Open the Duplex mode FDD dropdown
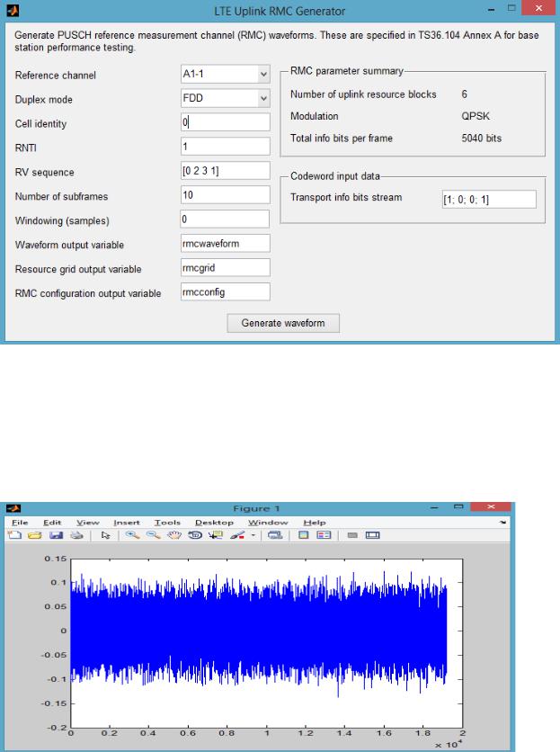Image resolution: width=560 pixels, height=752 pixels. tap(226, 98)
